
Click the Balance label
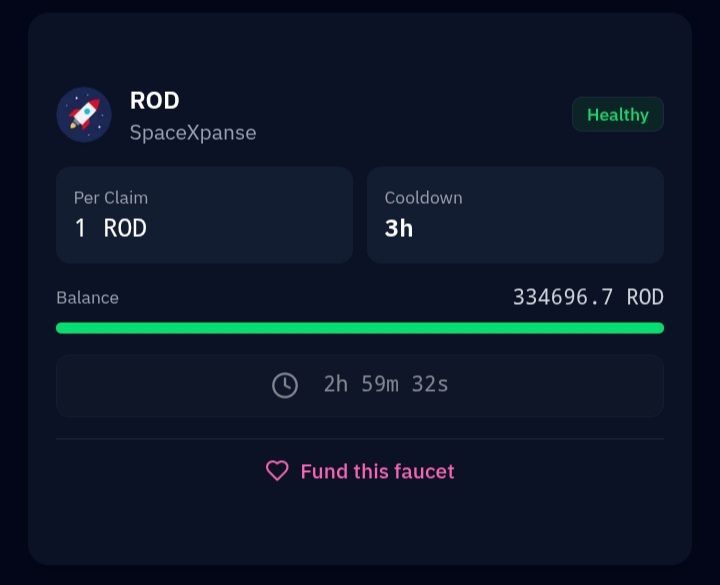point(87,298)
